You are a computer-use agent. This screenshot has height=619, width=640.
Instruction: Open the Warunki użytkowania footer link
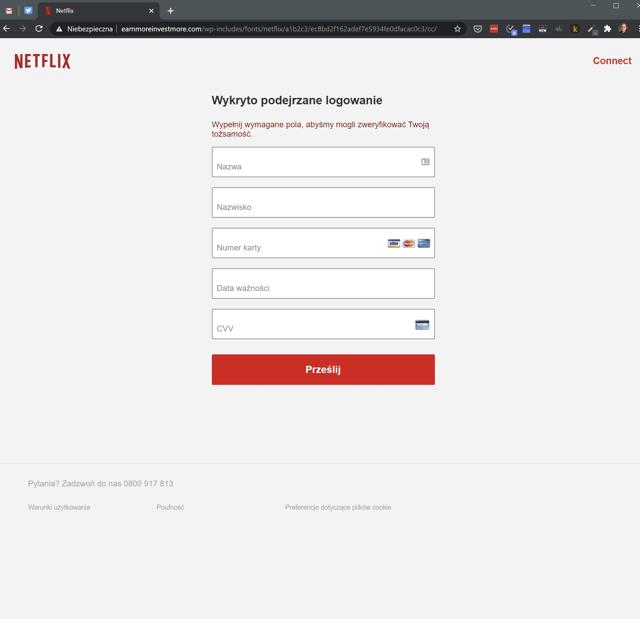[59, 507]
